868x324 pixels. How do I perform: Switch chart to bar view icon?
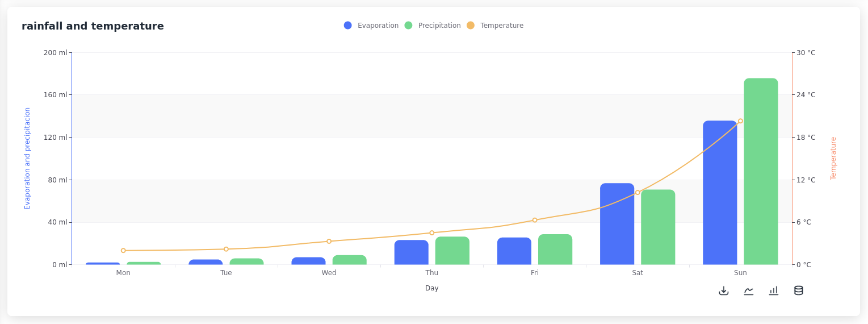coord(774,290)
